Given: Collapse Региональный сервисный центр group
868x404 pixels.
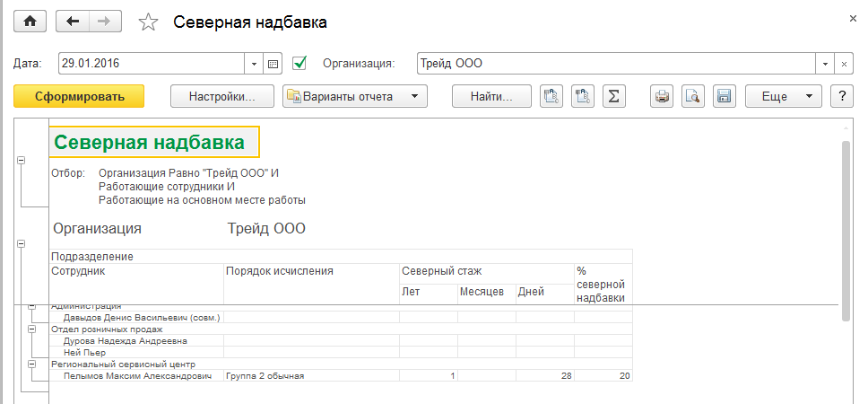Looking at the screenshot, I should click(32, 364).
